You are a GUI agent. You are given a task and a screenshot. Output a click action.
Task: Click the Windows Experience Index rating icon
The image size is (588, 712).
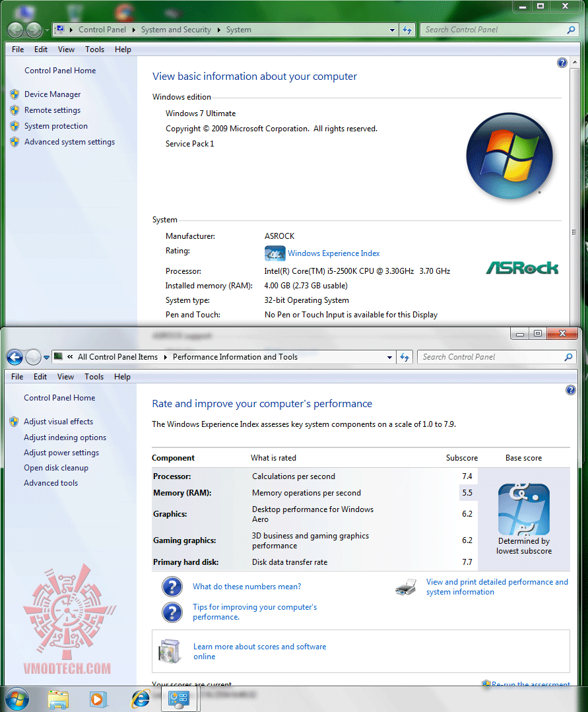click(275, 253)
